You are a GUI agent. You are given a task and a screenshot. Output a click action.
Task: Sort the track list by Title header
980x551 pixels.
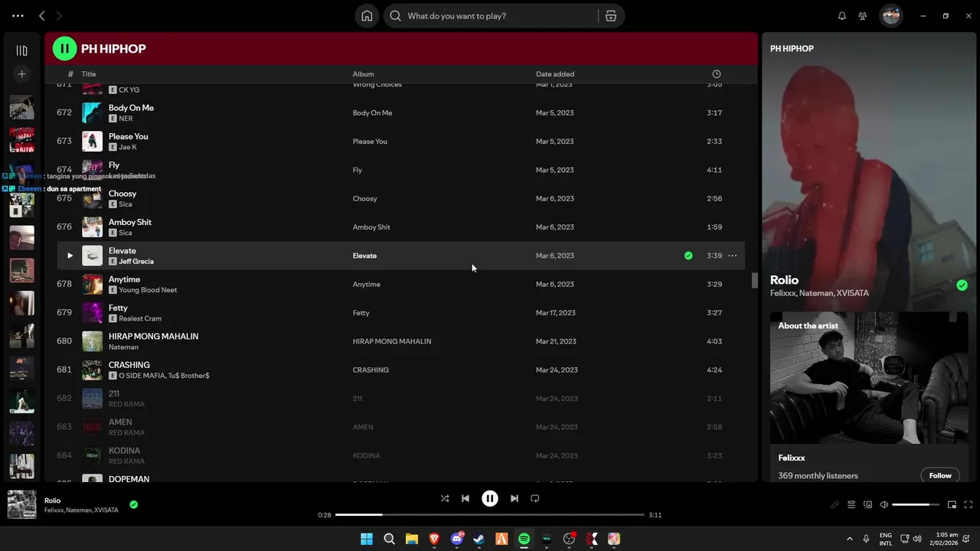click(x=89, y=74)
